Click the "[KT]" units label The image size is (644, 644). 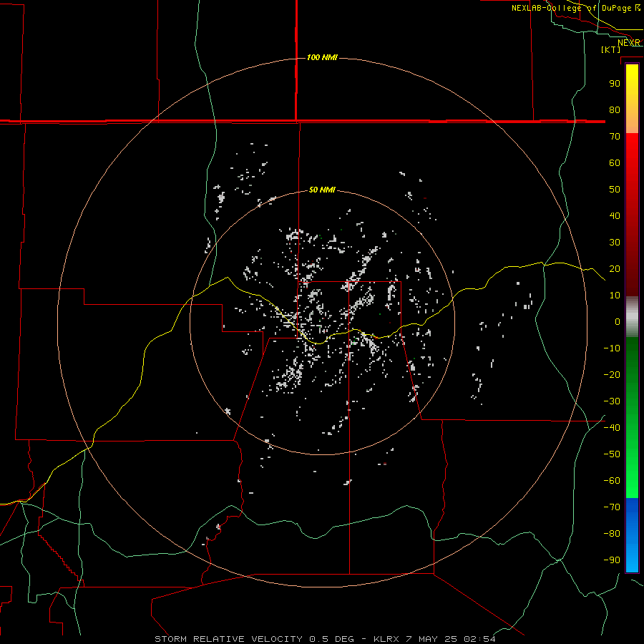(x=611, y=49)
